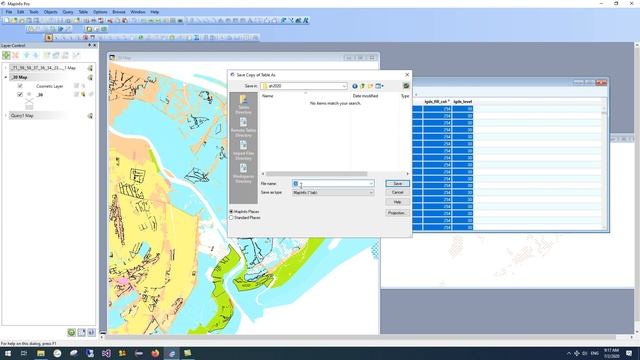The height and width of the screenshot is (360, 640).
Task: Click the red Remove Layers icon in Layer Control
Action: (x=16, y=55)
